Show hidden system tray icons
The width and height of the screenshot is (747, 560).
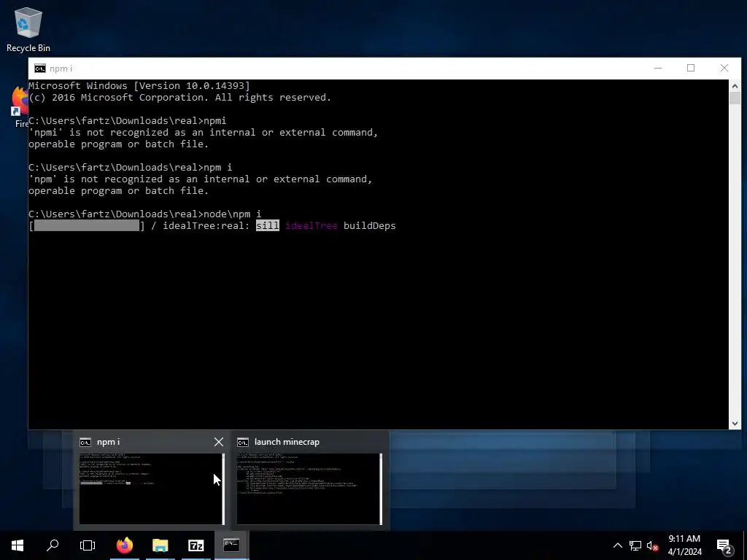coord(617,545)
